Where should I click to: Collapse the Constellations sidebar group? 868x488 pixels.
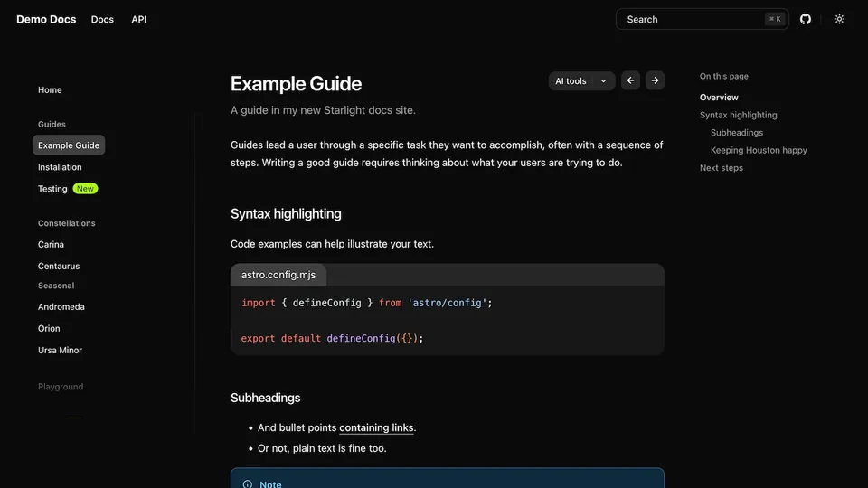(x=66, y=223)
